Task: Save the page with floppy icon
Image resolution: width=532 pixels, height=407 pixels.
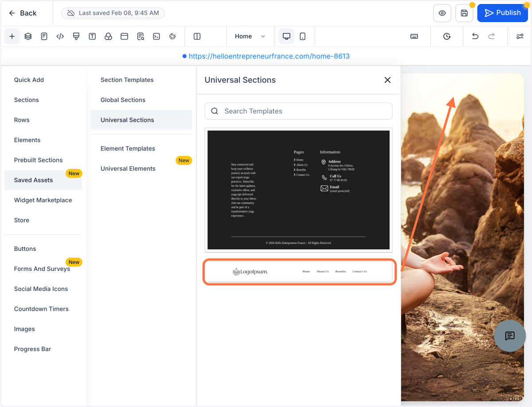Action: click(x=464, y=13)
